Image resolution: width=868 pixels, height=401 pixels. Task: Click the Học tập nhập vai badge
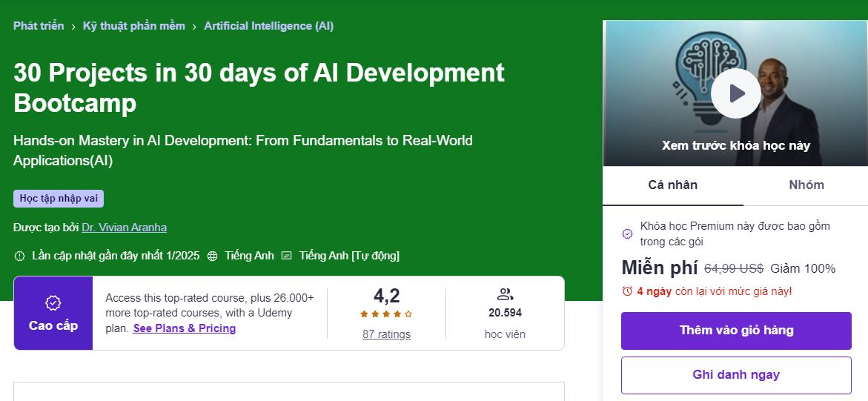click(x=59, y=199)
